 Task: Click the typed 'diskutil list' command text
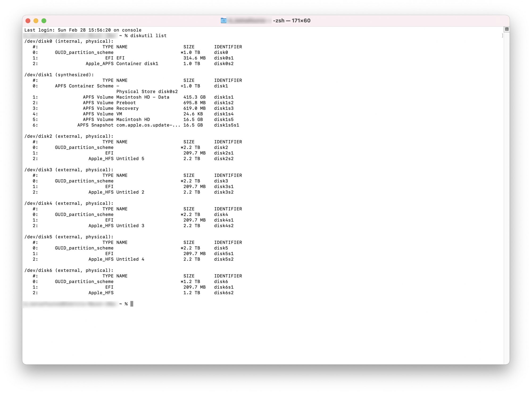tap(148, 36)
